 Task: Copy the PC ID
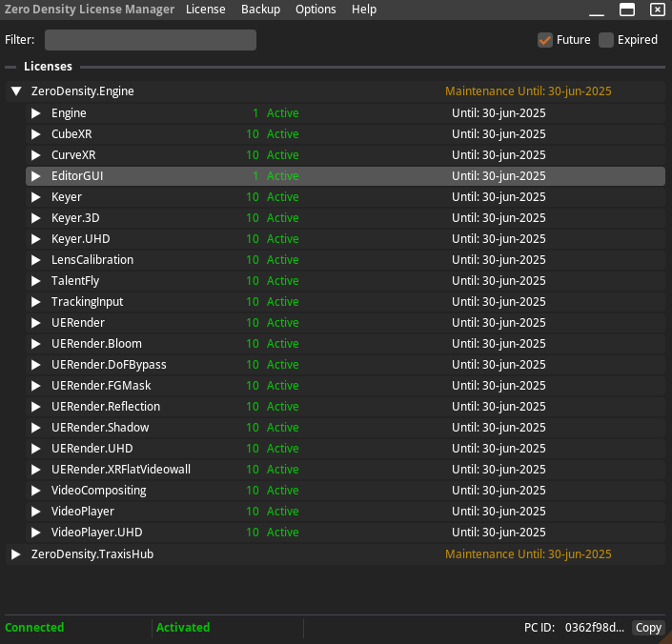[648, 628]
